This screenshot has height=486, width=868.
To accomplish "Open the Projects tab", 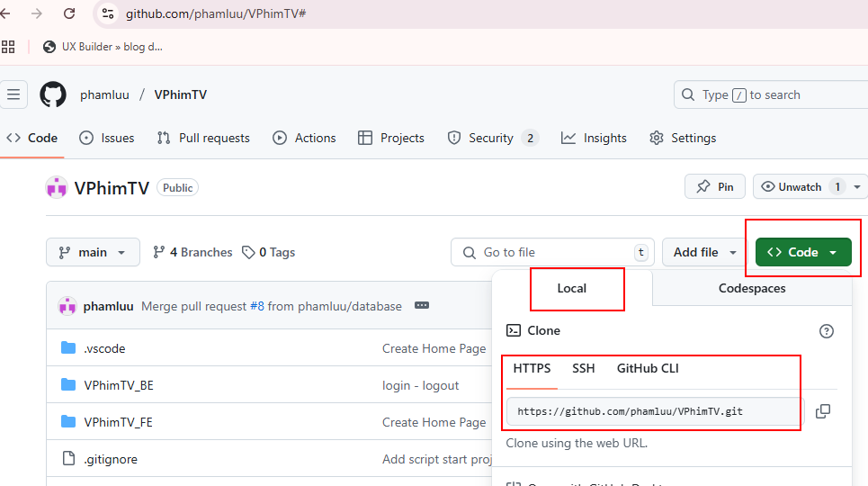I will [x=391, y=138].
